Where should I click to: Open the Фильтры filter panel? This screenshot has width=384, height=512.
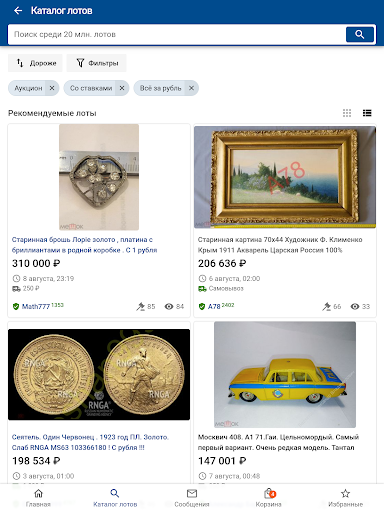pyautogui.click(x=96, y=63)
